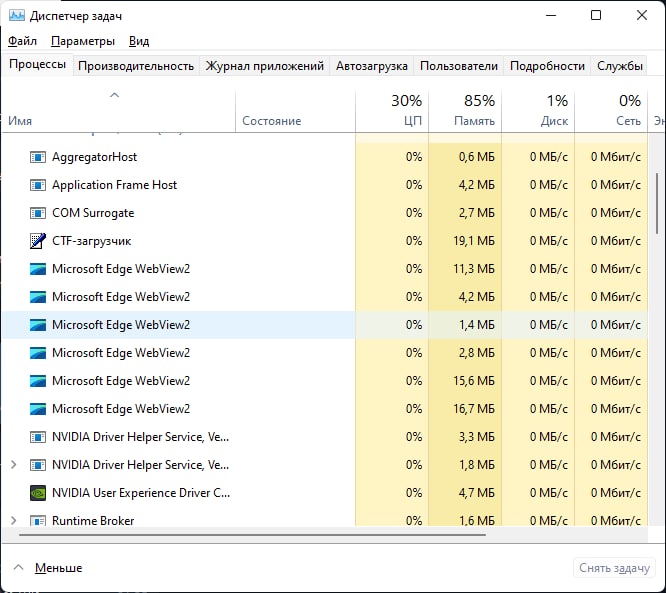This screenshot has height=593, width=666.
Task: Click icon of NVIDIA Driver Helper using 3,3 МБ
Action: [38, 437]
